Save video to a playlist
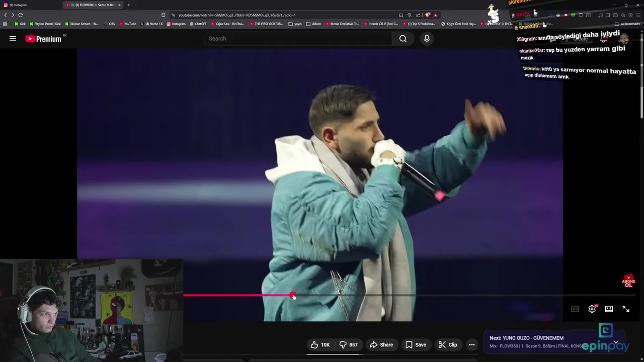Viewport: 644px width, 362px height. 416,344
